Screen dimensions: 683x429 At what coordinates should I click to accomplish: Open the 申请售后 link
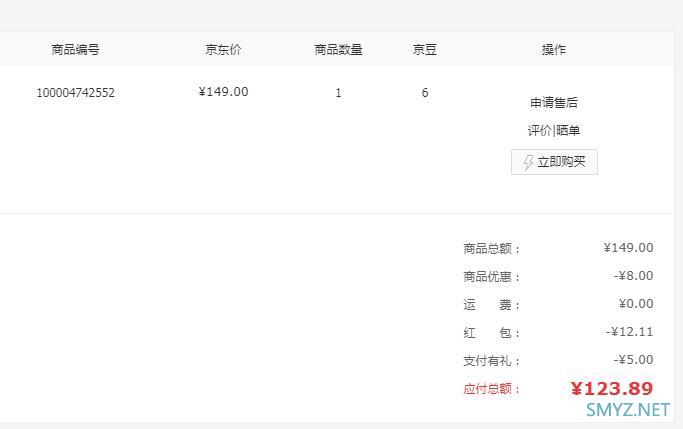(x=554, y=103)
